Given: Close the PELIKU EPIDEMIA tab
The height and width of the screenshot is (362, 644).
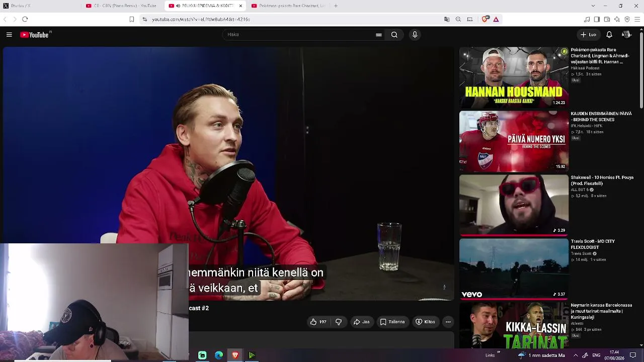Looking at the screenshot, I should [x=240, y=6].
